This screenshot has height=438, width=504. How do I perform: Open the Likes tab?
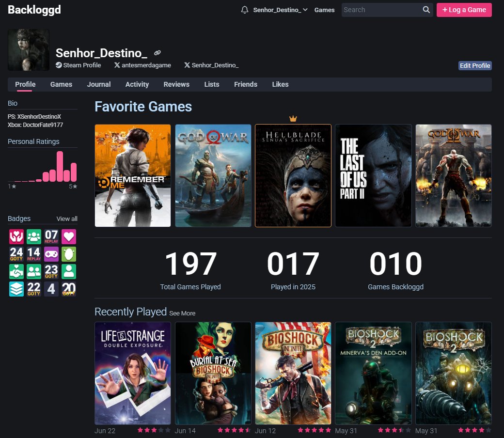tap(280, 84)
